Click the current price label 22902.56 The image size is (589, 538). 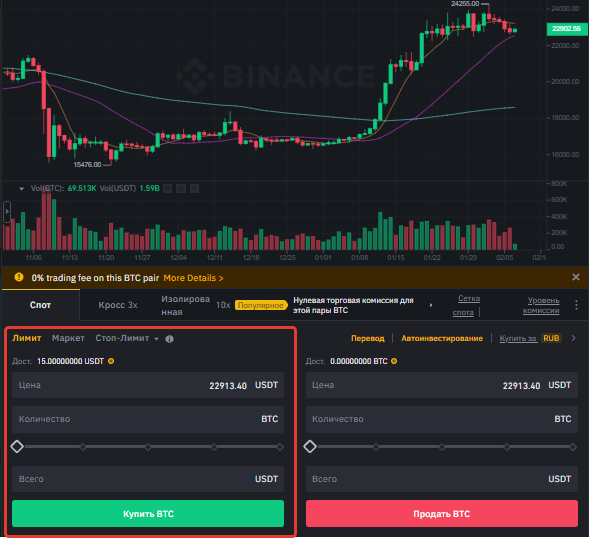coord(567,29)
